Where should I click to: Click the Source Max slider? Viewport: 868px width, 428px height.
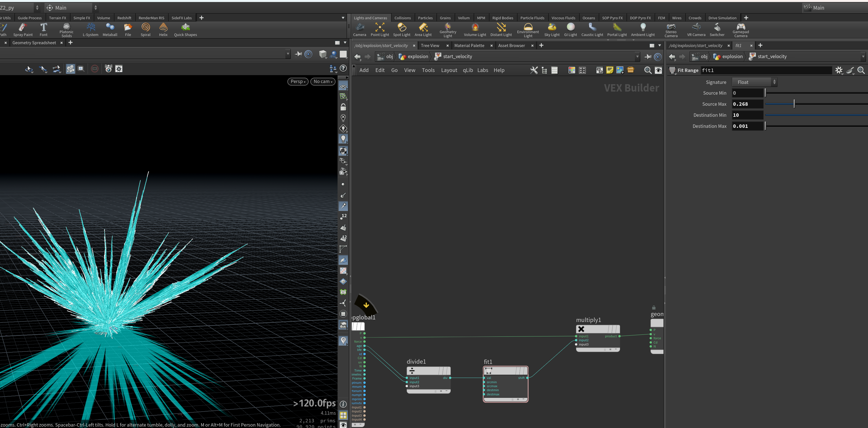tap(816, 104)
